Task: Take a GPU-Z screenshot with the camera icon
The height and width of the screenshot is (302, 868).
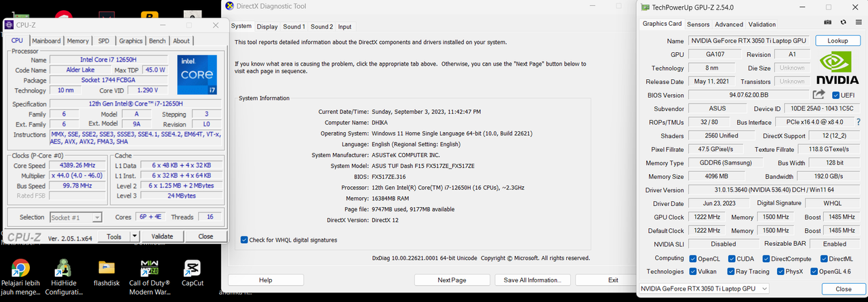Action: click(828, 23)
